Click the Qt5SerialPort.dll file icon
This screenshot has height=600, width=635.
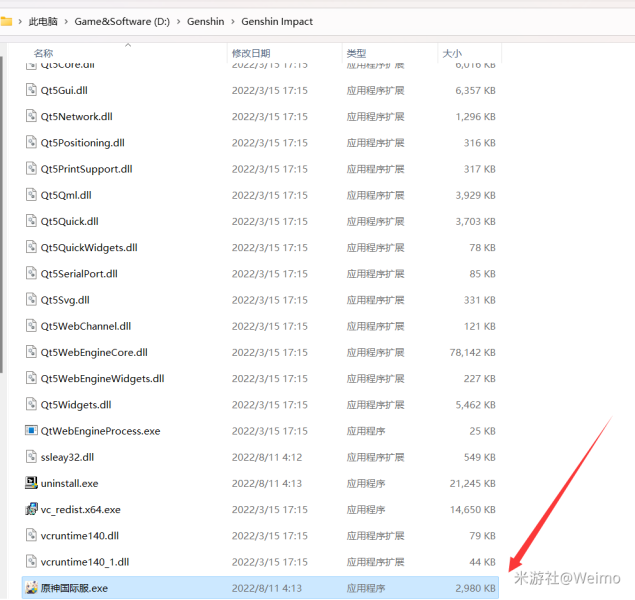click(31, 273)
